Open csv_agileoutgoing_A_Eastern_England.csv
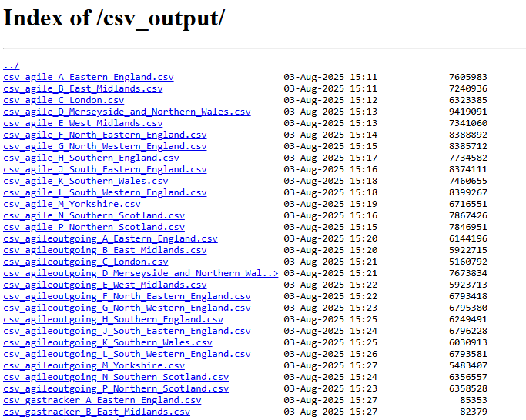The image size is (526, 420). click(110, 238)
